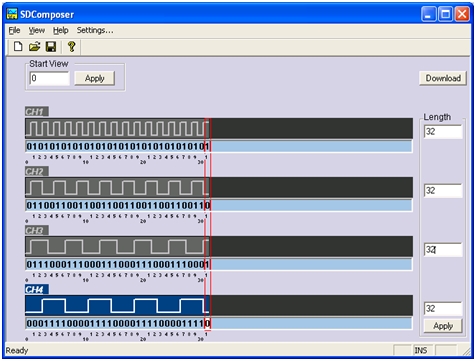
Task: Click the Help question mark icon
Action: [71, 47]
